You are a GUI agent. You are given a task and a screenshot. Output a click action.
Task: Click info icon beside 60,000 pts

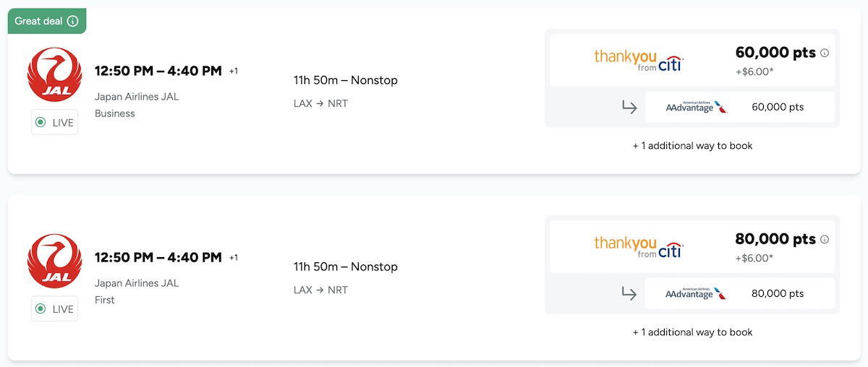pyautogui.click(x=825, y=53)
